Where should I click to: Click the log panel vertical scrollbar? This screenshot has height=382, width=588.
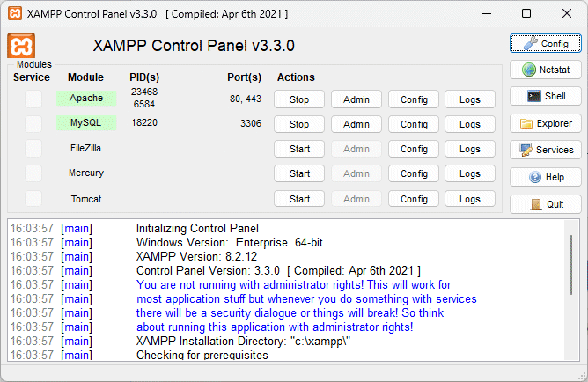[x=571, y=265]
